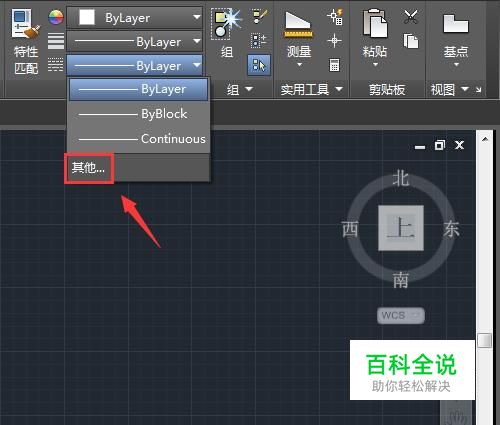
Task: Click the Quick Select icon with lightning
Action: tap(335, 17)
